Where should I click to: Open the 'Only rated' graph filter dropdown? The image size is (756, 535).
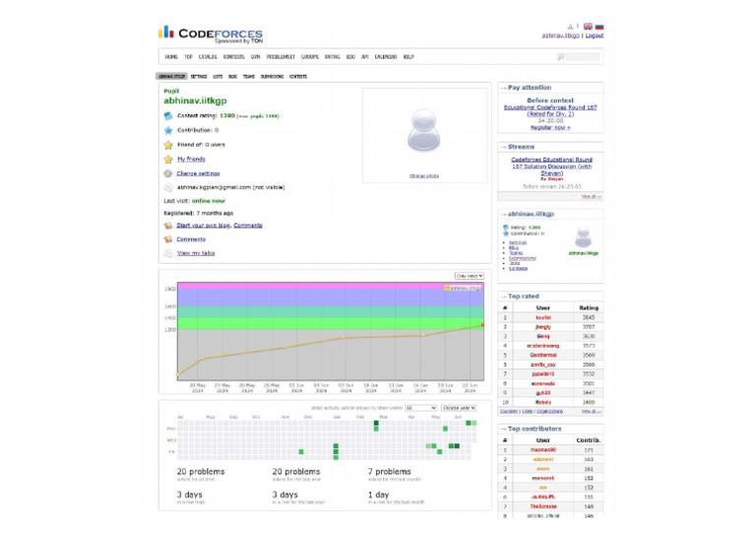469,276
